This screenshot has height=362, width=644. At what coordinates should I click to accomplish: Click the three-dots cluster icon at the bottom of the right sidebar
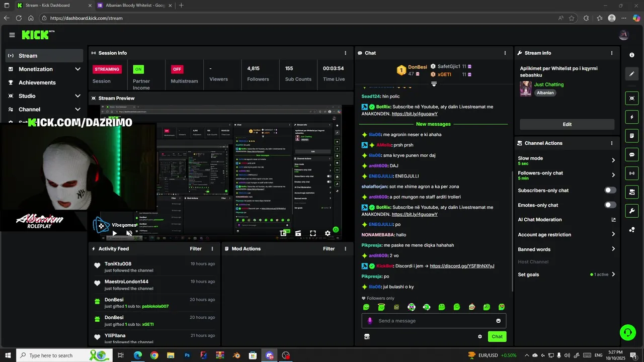point(632,230)
